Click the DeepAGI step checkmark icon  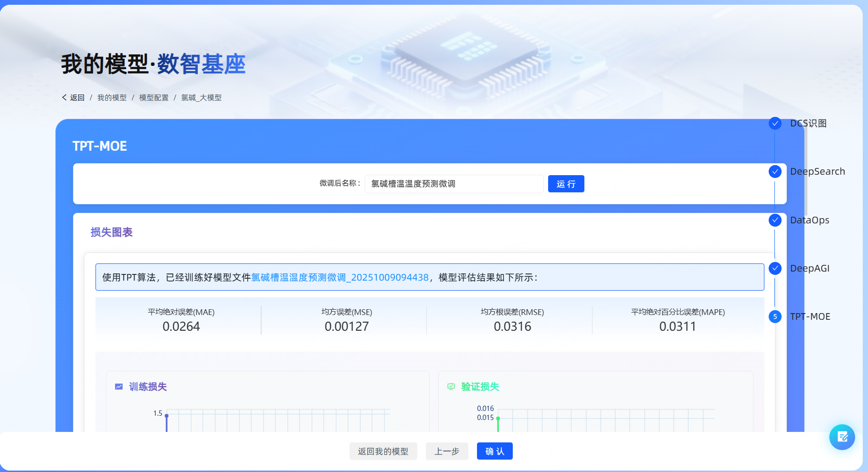tap(775, 268)
